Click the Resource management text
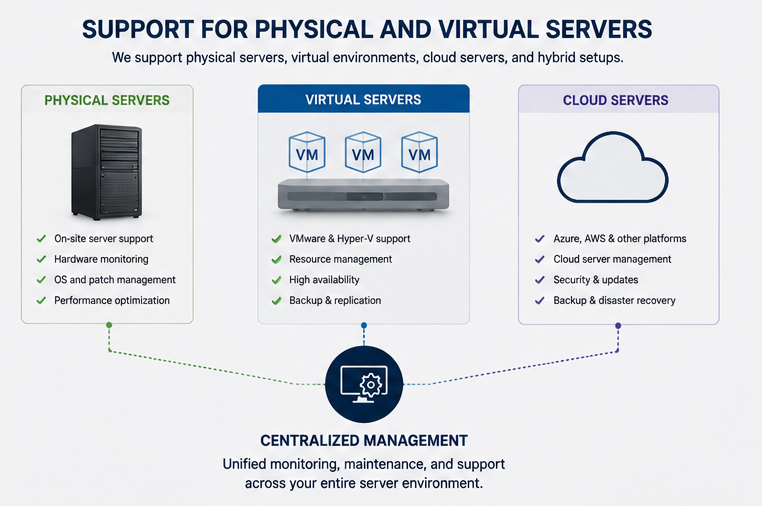The width and height of the screenshot is (762, 506). 340,259
